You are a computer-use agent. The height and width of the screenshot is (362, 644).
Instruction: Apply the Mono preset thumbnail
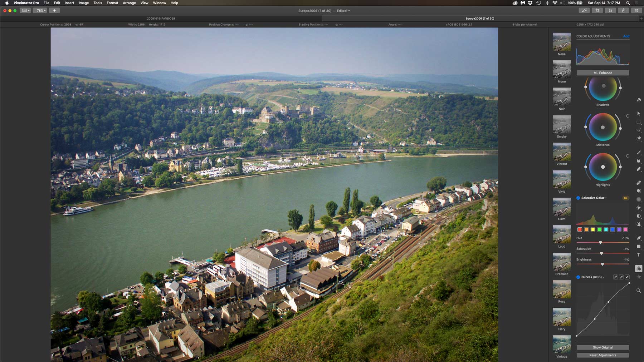[x=562, y=69]
